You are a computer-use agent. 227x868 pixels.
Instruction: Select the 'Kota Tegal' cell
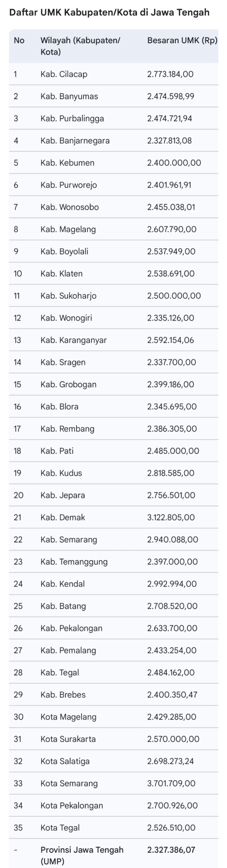pyautogui.click(x=60, y=828)
